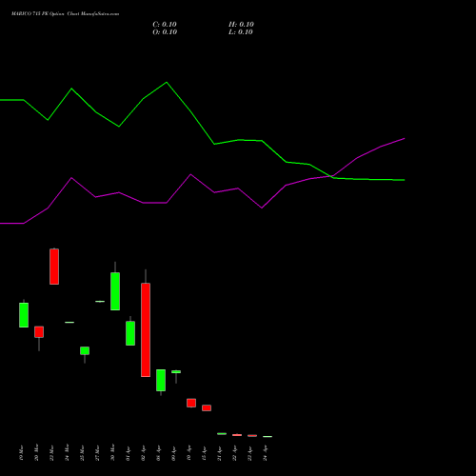Click the '15 Apr' date axis label
476x476 pixels.
pos(204,452)
